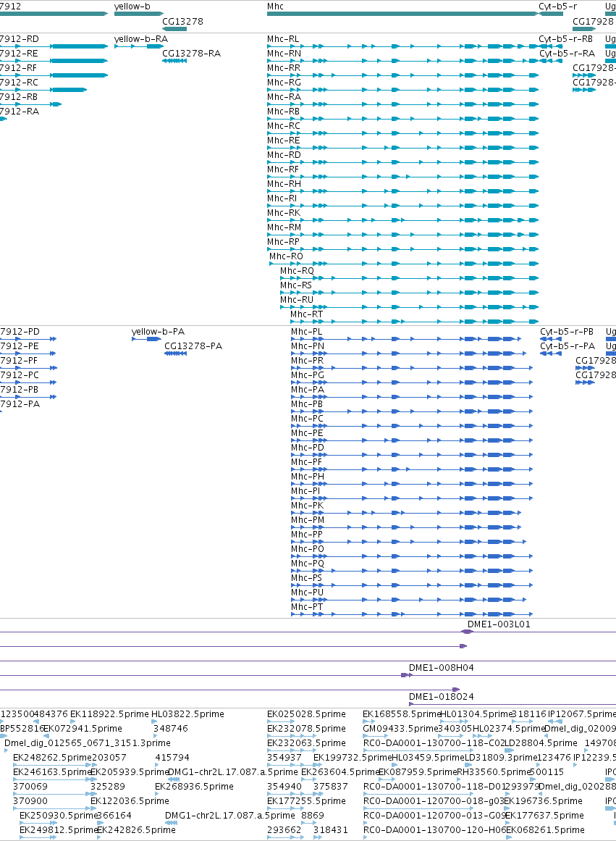Viewport: 616px width, 841px height.
Task: Select EST EK072941.5prime
Action: (x=83, y=729)
